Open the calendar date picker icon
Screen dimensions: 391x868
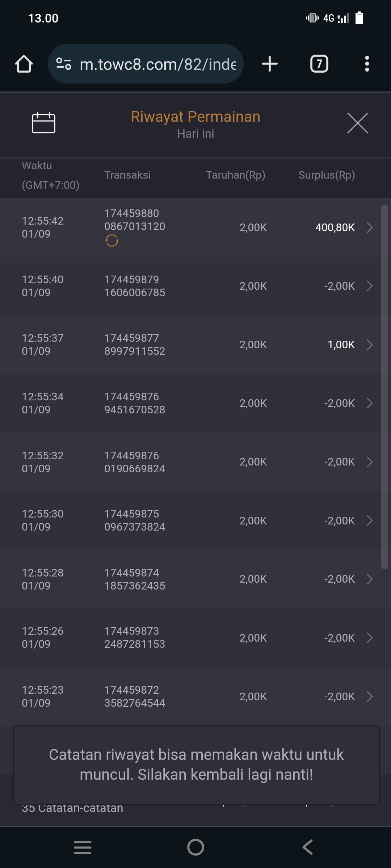point(43,123)
